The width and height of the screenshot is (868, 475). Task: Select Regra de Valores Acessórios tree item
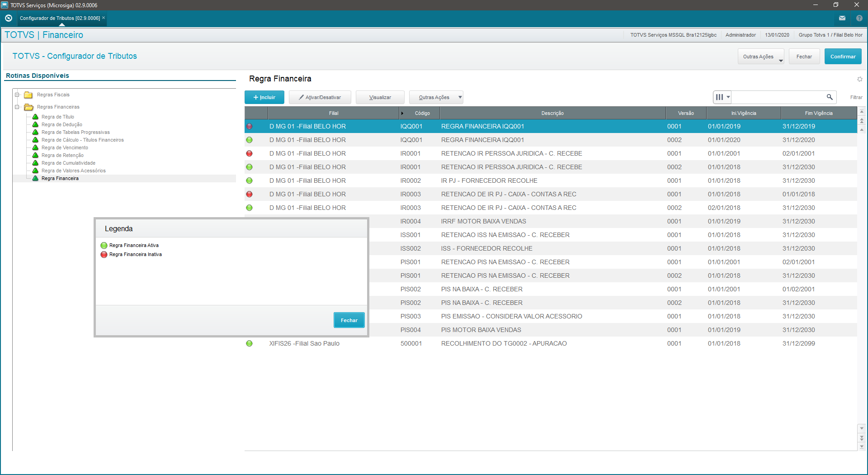74,171
